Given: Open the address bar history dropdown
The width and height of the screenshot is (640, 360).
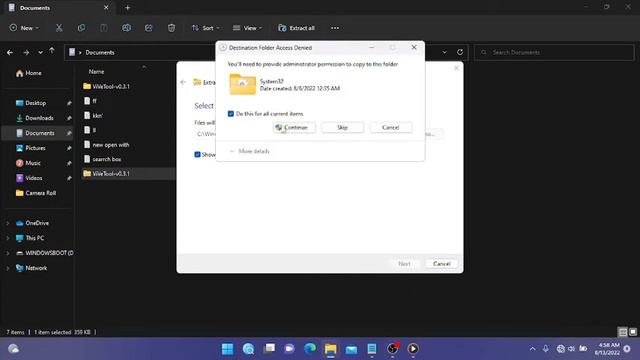Looking at the screenshot, I should click(x=444, y=52).
